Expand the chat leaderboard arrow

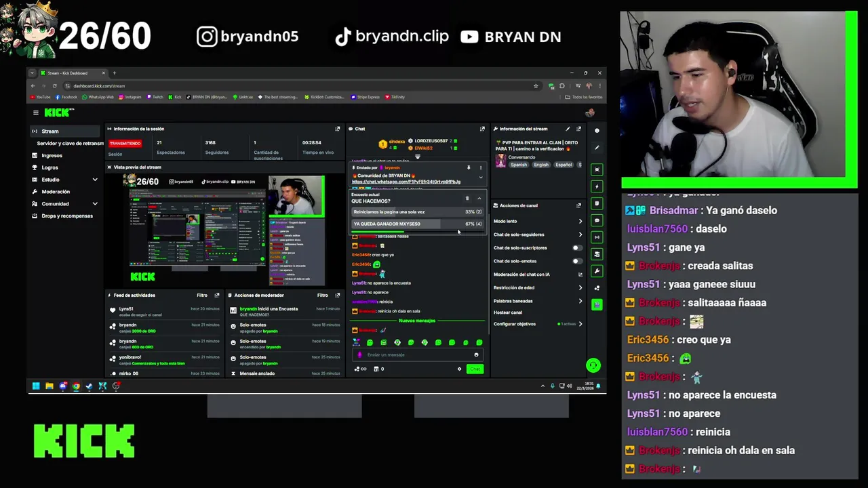[418, 157]
